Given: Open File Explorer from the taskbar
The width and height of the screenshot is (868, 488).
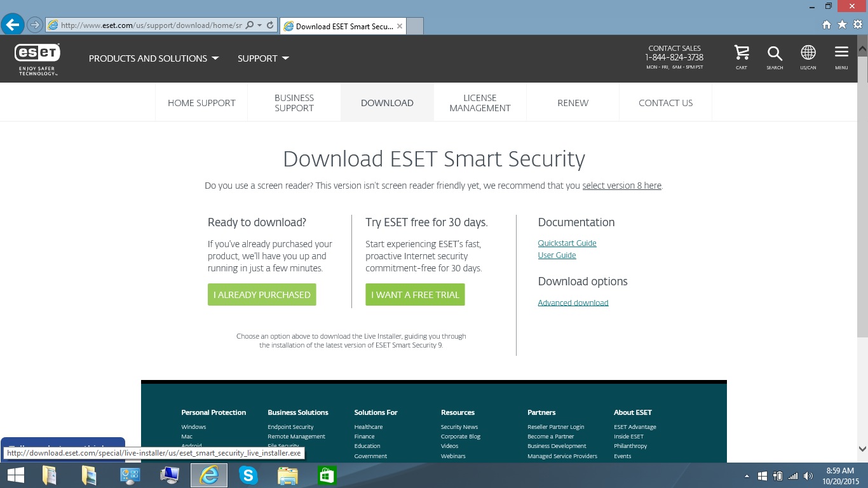Looking at the screenshot, I should [x=288, y=475].
